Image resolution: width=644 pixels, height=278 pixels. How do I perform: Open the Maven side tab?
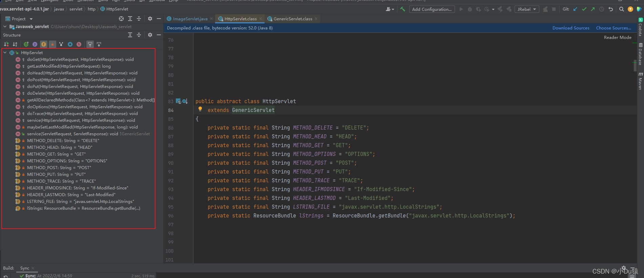pos(640,81)
